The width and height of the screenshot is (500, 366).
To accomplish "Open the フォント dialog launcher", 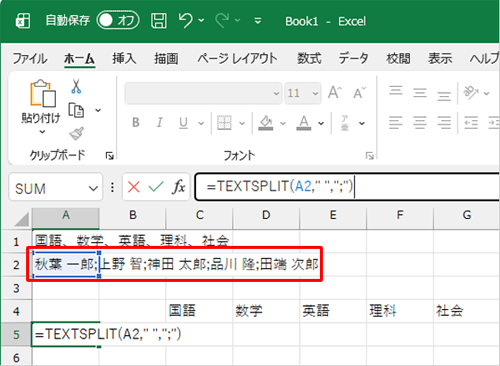I will [x=369, y=155].
